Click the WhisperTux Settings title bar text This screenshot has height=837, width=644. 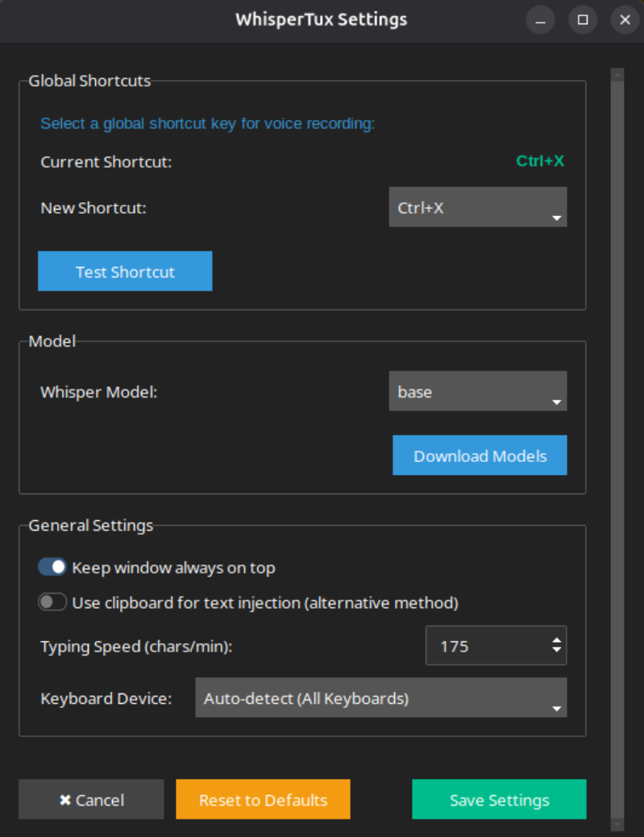[322, 19]
